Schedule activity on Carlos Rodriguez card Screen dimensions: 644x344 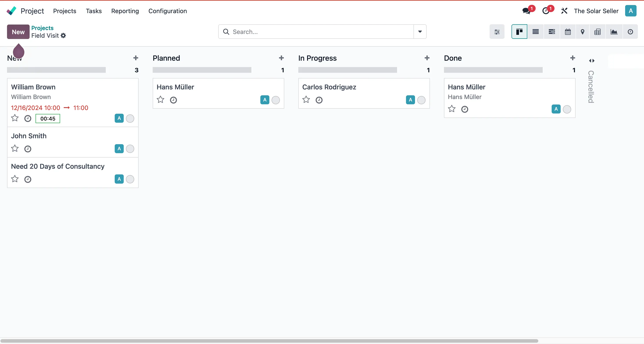(x=319, y=100)
